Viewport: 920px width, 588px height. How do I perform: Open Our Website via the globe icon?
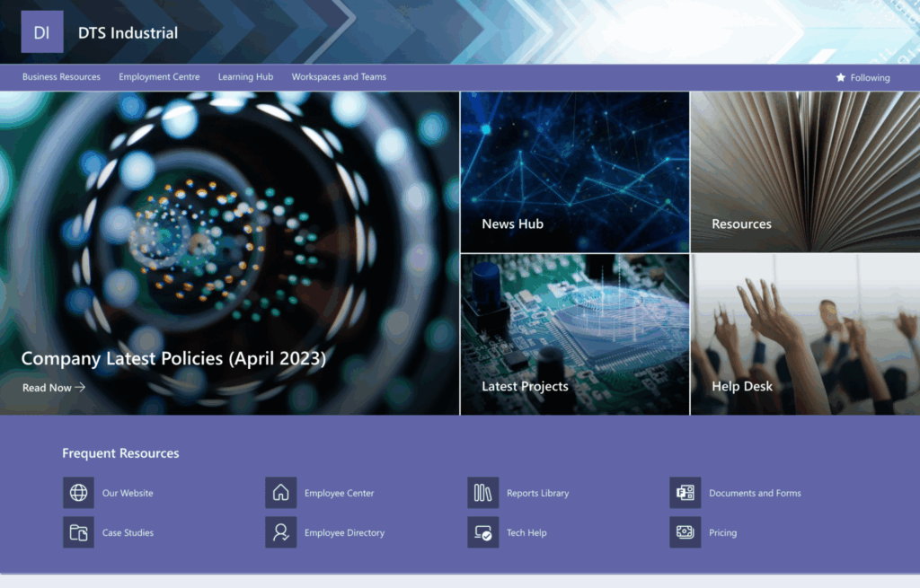(x=79, y=493)
